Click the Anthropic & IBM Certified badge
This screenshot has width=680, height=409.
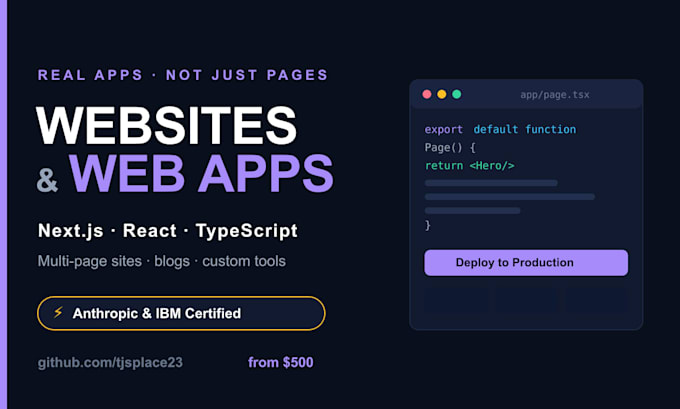click(181, 313)
